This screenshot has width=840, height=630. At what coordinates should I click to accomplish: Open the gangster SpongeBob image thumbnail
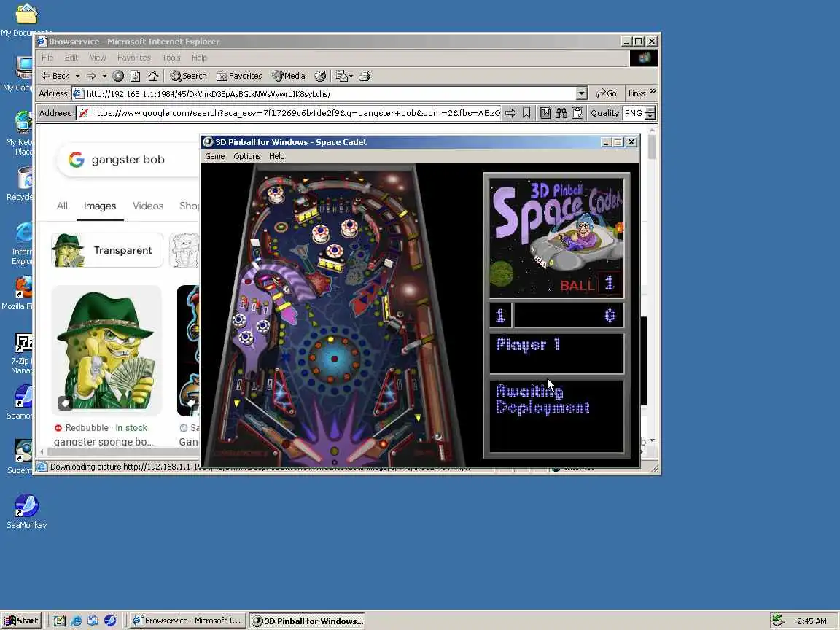[x=106, y=350]
